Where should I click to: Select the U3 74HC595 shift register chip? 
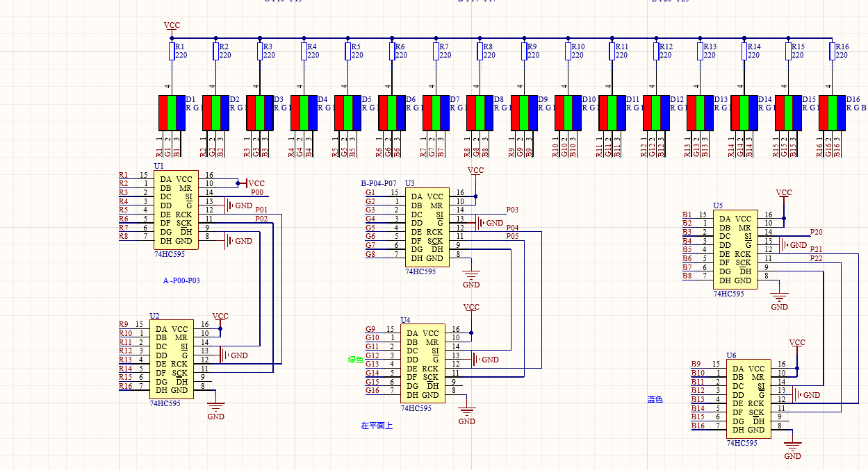point(427,228)
